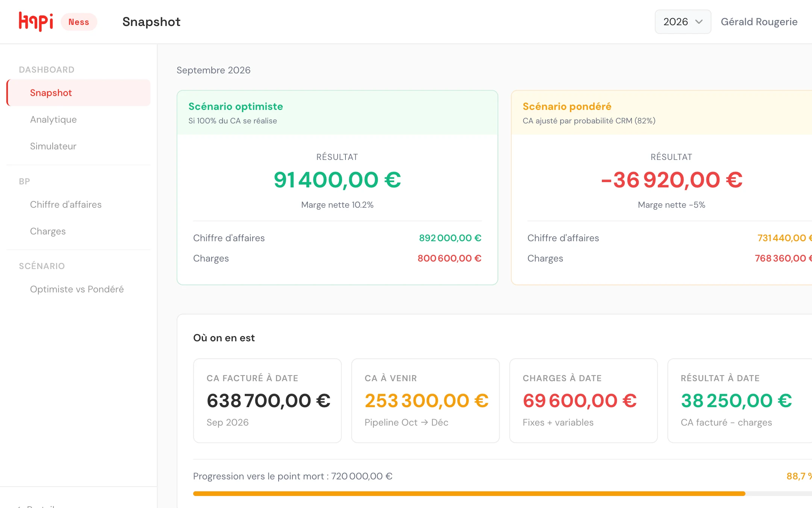812x508 pixels.
Task: Open the Analytique page
Action: [x=53, y=119]
